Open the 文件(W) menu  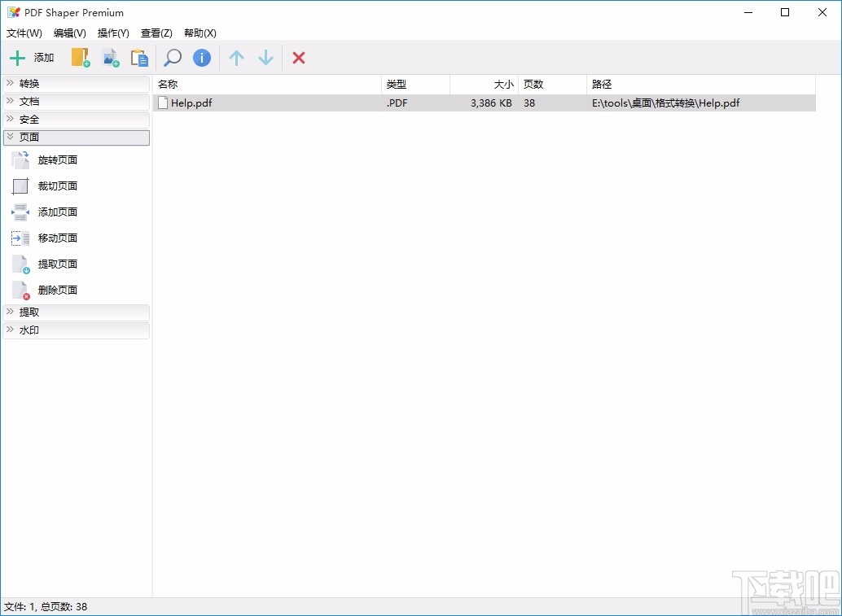[24, 33]
